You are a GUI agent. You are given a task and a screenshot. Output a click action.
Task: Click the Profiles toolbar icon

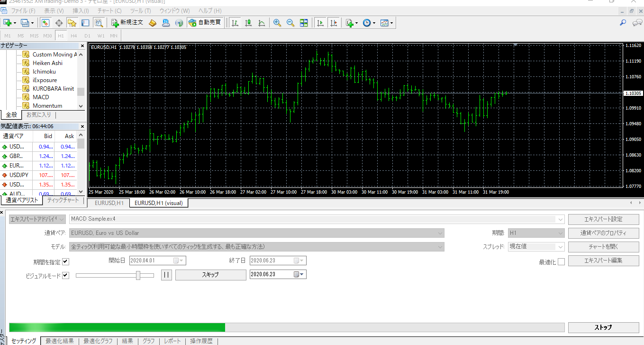[x=25, y=22]
